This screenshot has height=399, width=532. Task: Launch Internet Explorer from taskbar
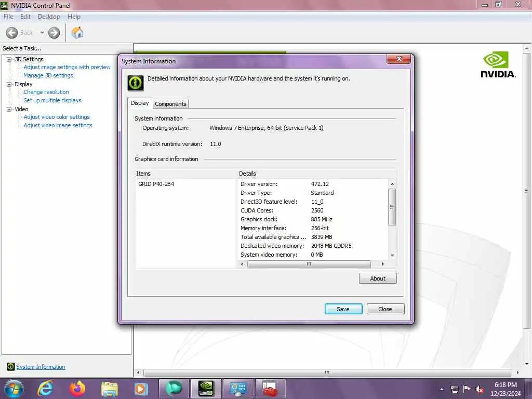pos(46,389)
